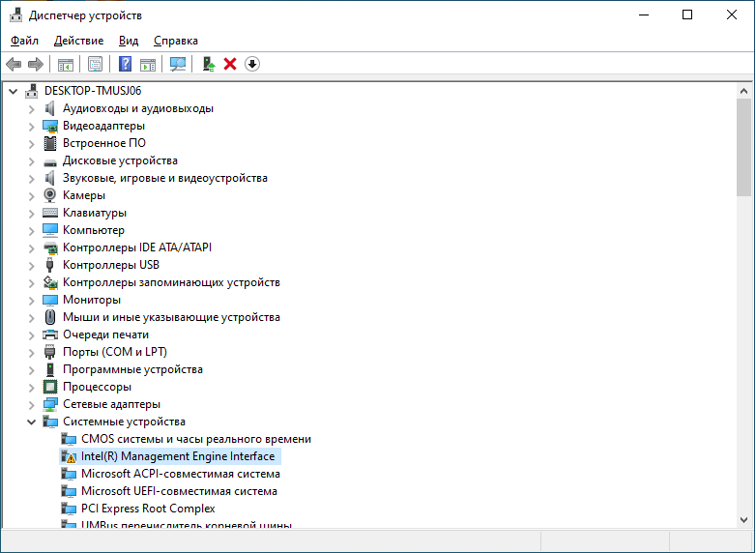The height and width of the screenshot is (553, 756).
Task: Expand the Сетевые адаптеры category
Action: click(x=31, y=404)
